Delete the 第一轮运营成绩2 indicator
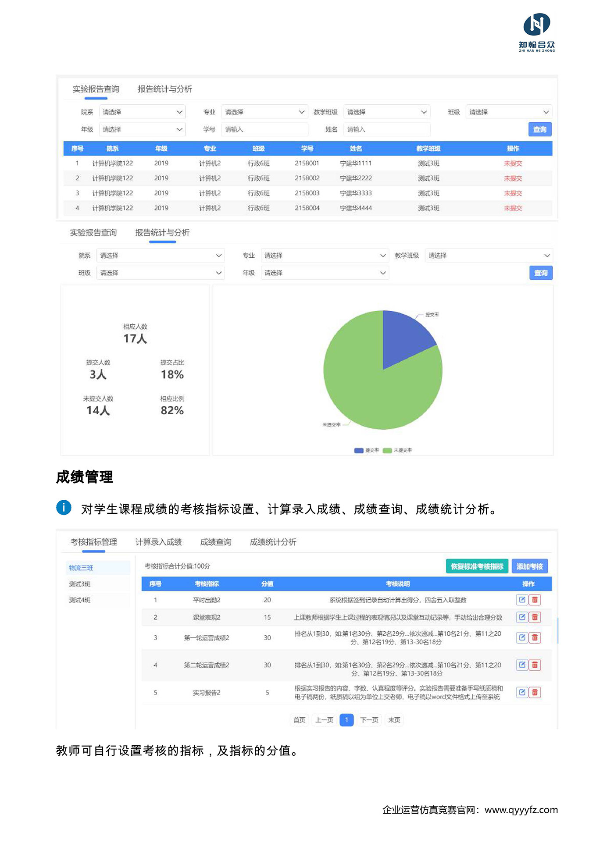The image size is (614, 868). [x=535, y=637]
